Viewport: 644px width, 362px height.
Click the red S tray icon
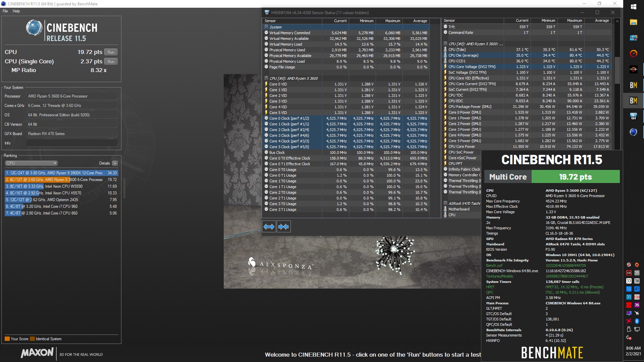(x=629, y=265)
